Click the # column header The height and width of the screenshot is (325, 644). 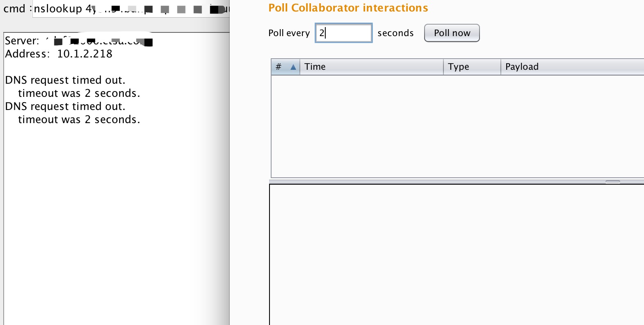[x=285, y=67]
